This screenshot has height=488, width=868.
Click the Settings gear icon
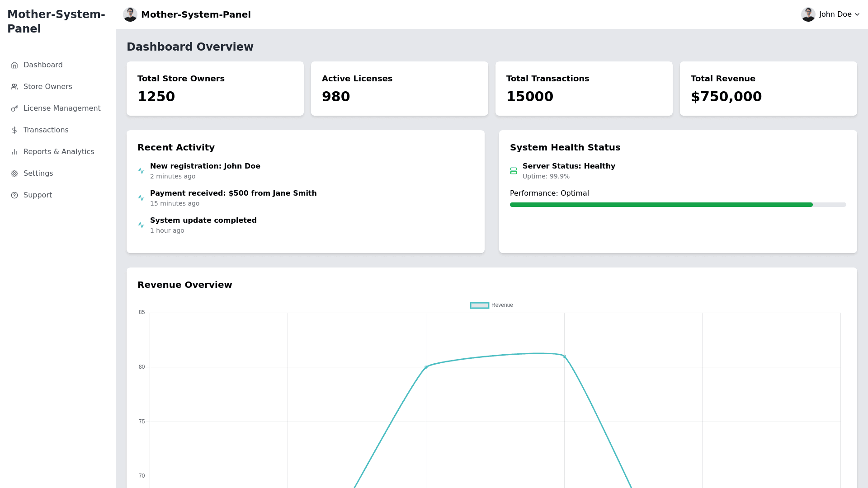14,174
